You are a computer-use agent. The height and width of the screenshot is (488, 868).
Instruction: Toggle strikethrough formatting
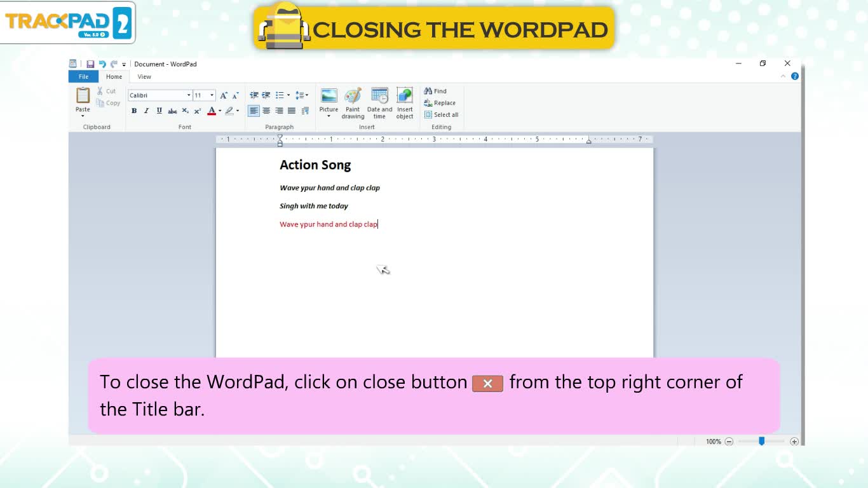click(x=172, y=111)
